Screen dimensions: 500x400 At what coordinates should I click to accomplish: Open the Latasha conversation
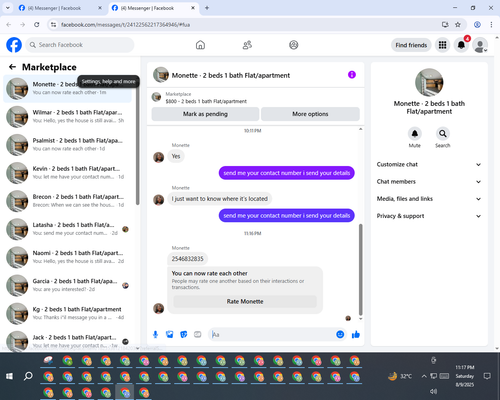[x=68, y=229]
